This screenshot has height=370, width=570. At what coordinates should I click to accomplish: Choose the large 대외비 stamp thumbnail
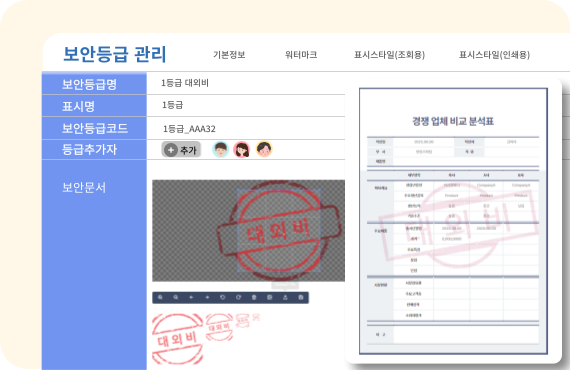pos(177,339)
